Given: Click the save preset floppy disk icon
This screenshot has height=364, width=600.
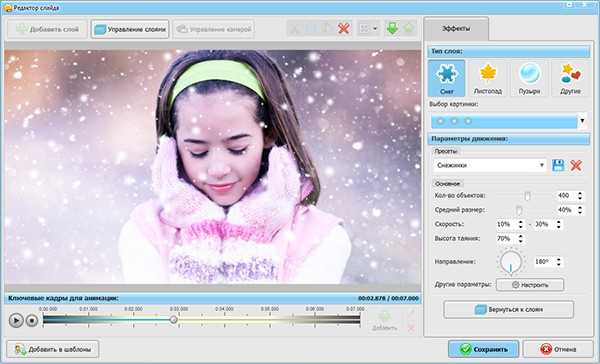Looking at the screenshot, I should click(x=558, y=165).
